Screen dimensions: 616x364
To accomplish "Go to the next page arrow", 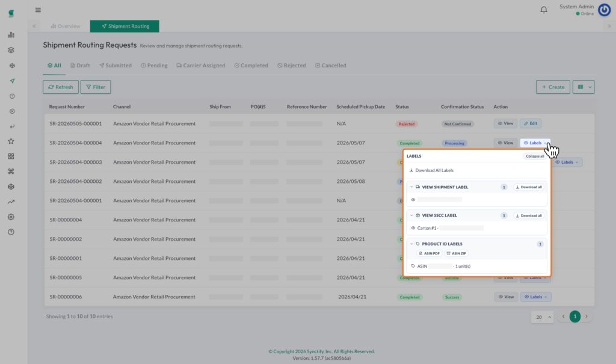I will (x=587, y=316).
